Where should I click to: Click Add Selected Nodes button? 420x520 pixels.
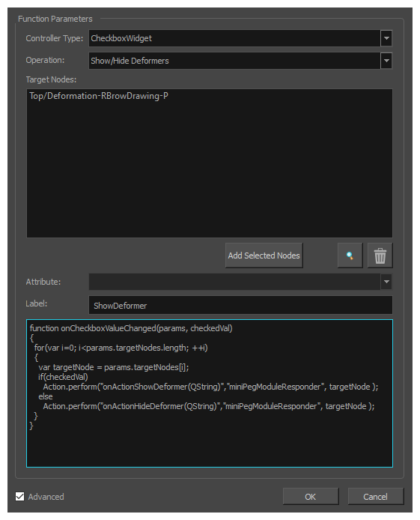264,256
